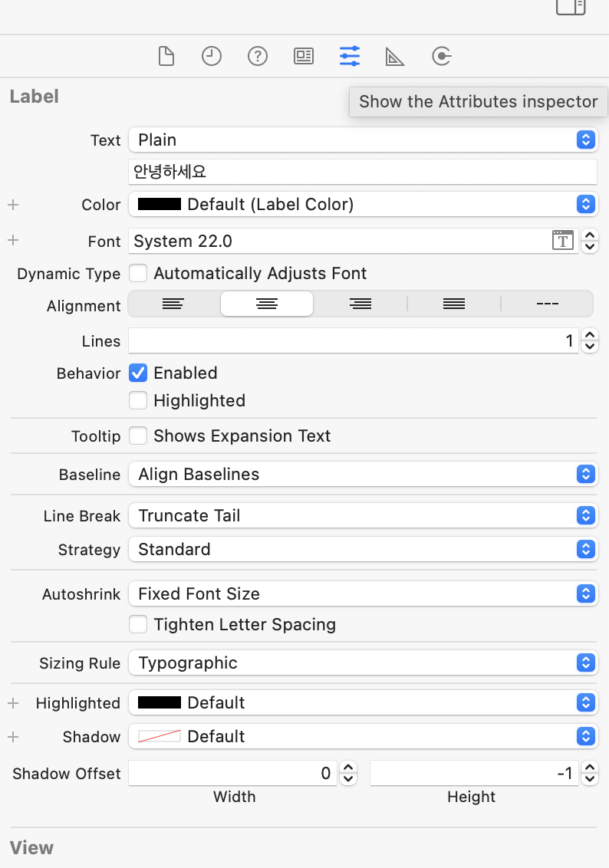
Task: Open the Shadow color dropdown
Action: pos(364,736)
